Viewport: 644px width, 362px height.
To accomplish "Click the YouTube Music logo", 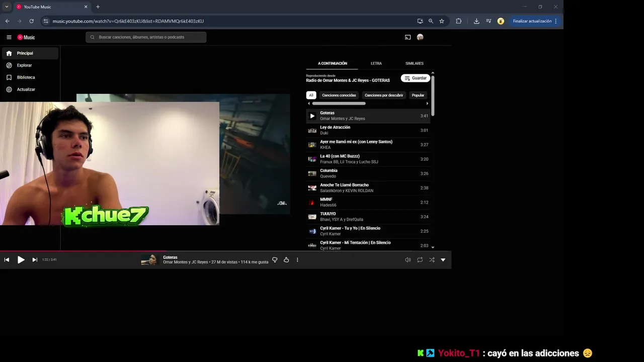I will [26, 37].
